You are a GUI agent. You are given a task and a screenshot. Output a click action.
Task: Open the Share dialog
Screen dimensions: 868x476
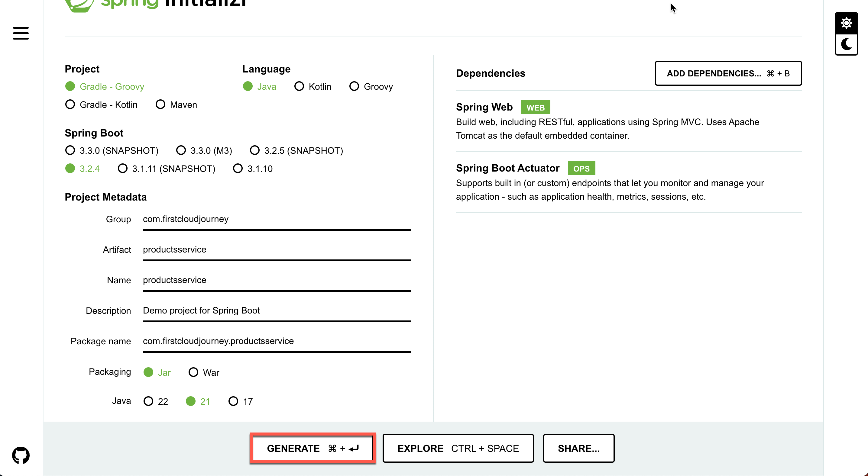click(x=579, y=449)
